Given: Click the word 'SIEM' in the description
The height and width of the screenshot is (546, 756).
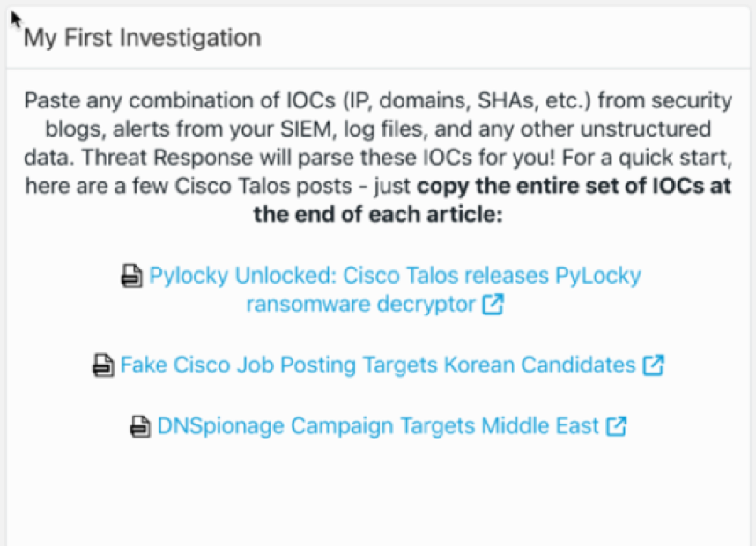Looking at the screenshot, I should click(370, 129).
